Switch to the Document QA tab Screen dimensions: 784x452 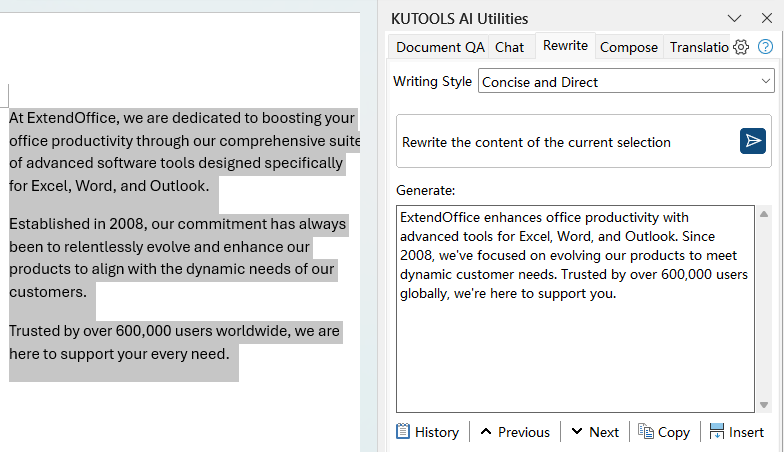tap(440, 47)
